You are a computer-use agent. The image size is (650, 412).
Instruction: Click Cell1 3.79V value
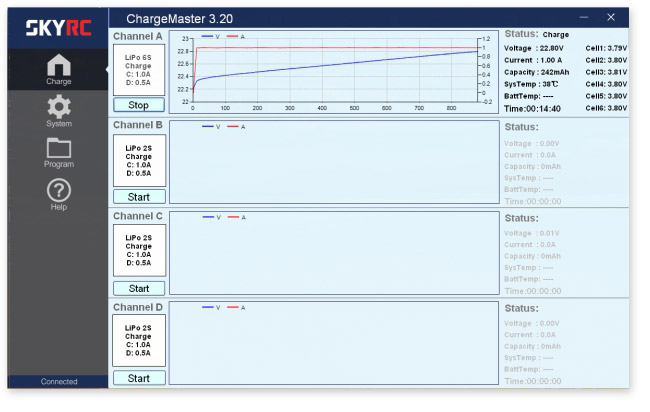pos(606,48)
